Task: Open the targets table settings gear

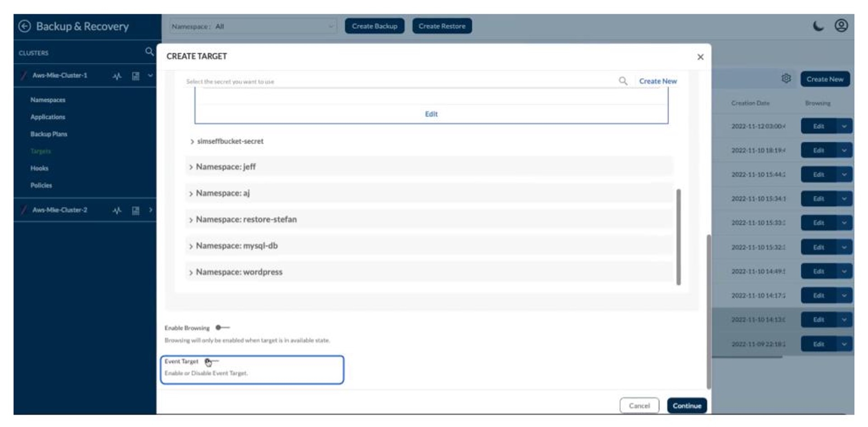Action: click(786, 79)
